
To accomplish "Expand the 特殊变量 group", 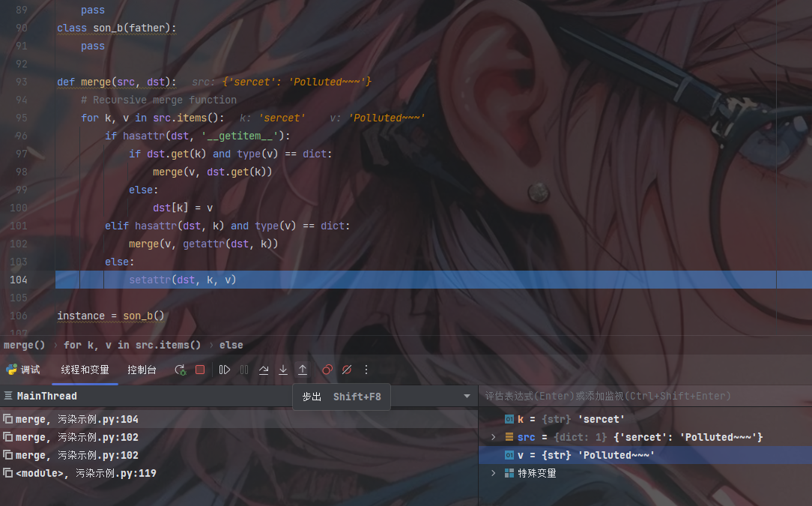I will coord(494,473).
